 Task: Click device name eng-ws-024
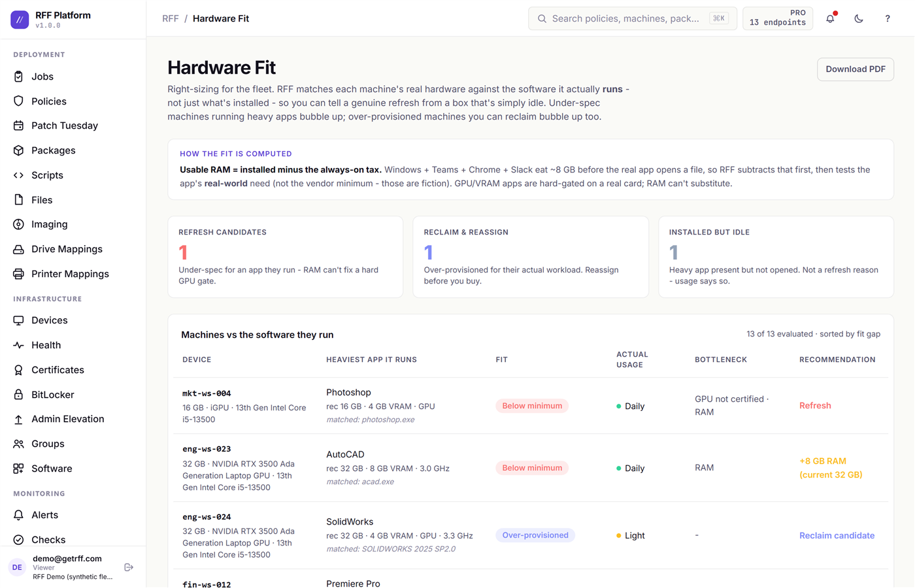[x=207, y=517]
